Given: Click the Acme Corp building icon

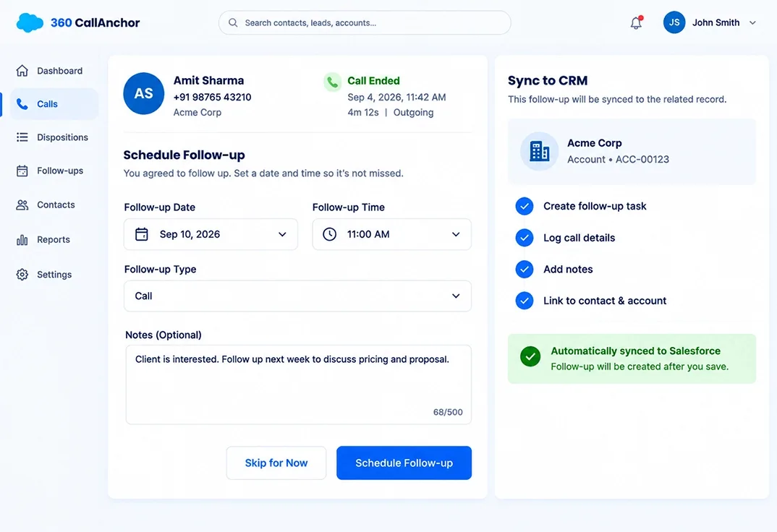Looking at the screenshot, I should (x=540, y=152).
